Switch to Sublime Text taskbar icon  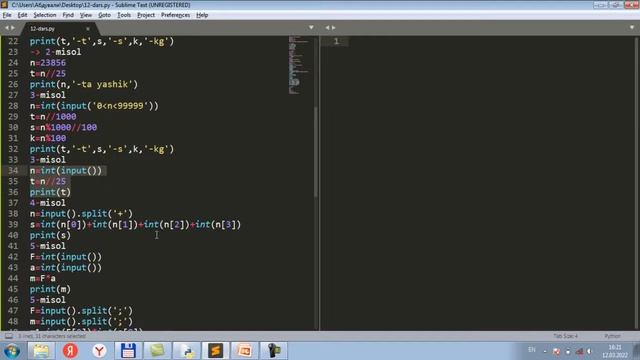[216, 351]
